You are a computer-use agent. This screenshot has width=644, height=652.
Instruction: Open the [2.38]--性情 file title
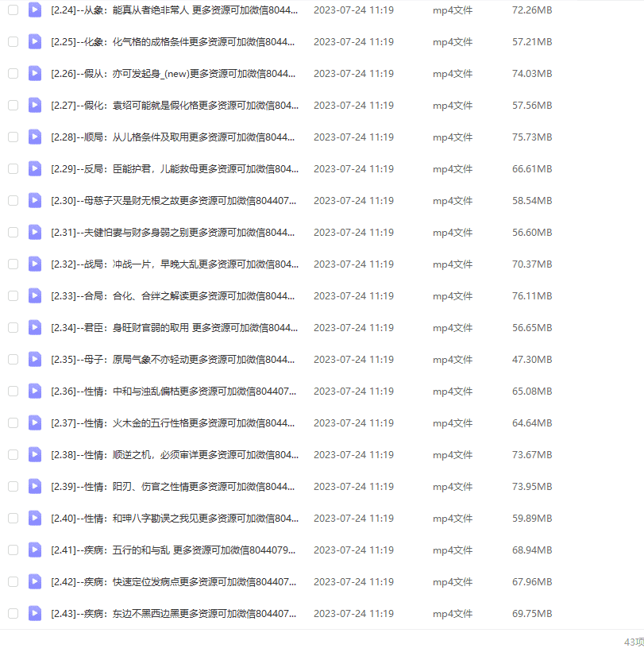pos(175,454)
